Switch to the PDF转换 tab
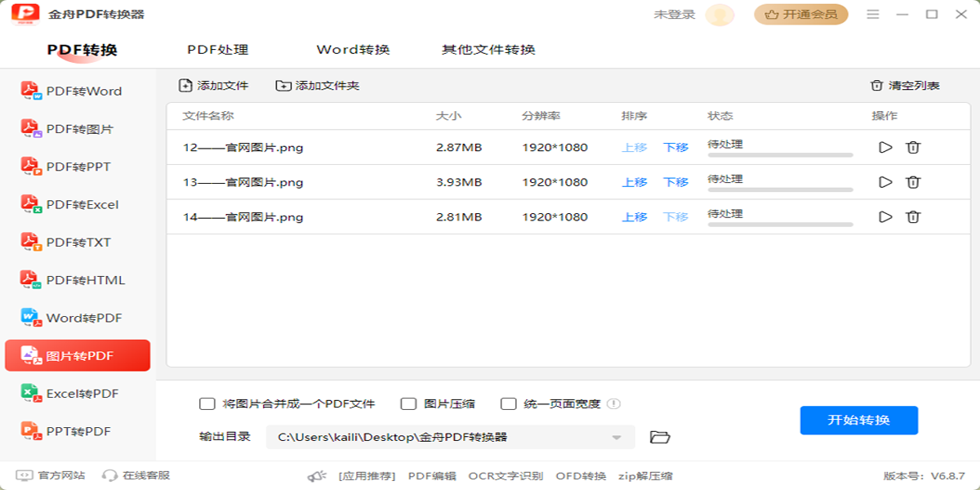This screenshot has width=980, height=490. click(x=82, y=50)
